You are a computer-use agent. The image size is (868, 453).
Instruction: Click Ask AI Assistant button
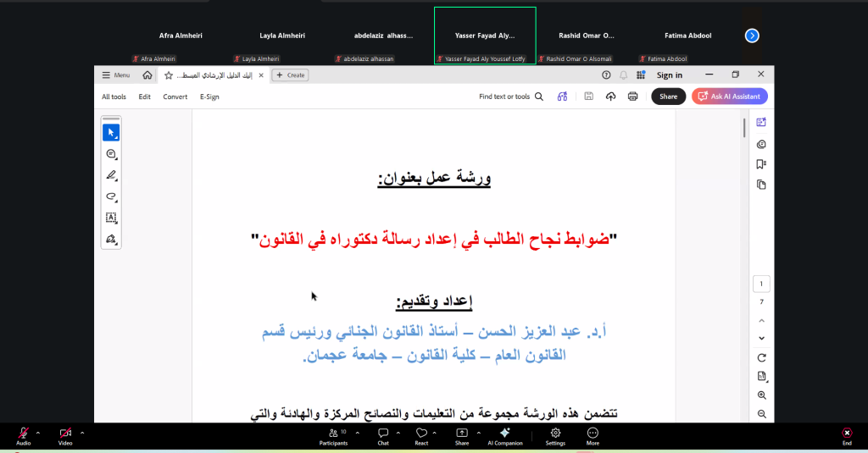729,97
